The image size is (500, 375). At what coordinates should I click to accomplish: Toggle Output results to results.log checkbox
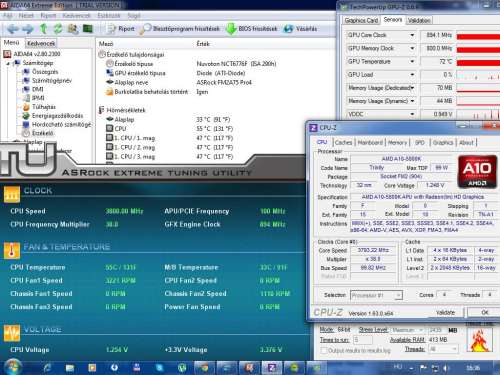[323, 350]
